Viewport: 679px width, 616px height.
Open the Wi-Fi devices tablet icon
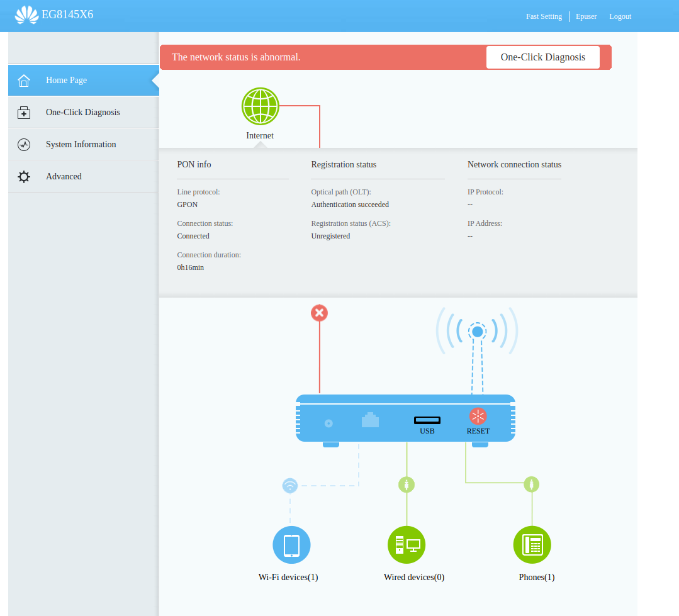(291, 545)
